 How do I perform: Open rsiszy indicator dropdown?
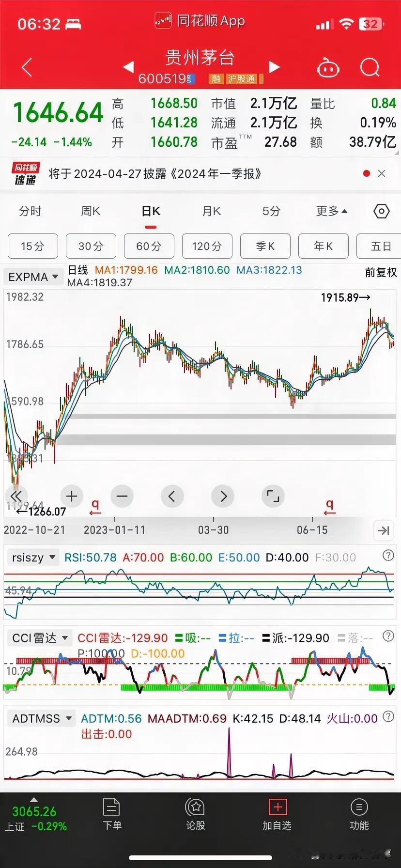coord(33,558)
